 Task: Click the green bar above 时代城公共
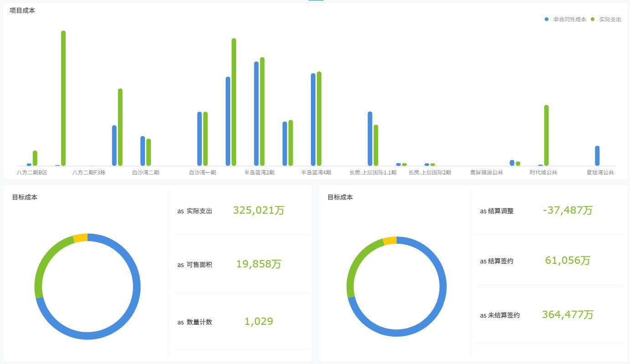tap(546, 135)
